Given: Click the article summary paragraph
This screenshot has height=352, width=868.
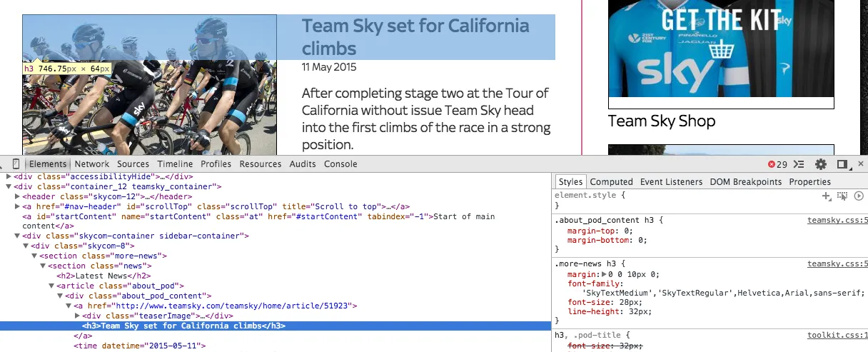Looking at the screenshot, I should [426, 119].
